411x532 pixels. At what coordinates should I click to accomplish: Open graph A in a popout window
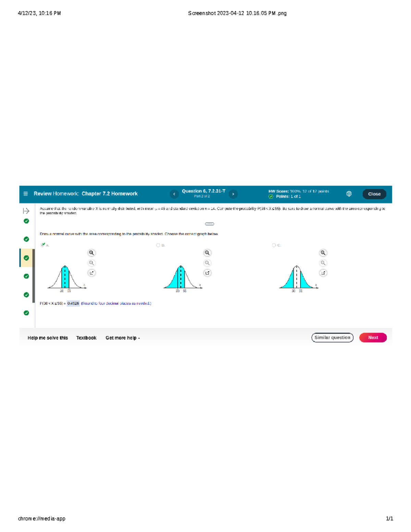tap(91, 273)
